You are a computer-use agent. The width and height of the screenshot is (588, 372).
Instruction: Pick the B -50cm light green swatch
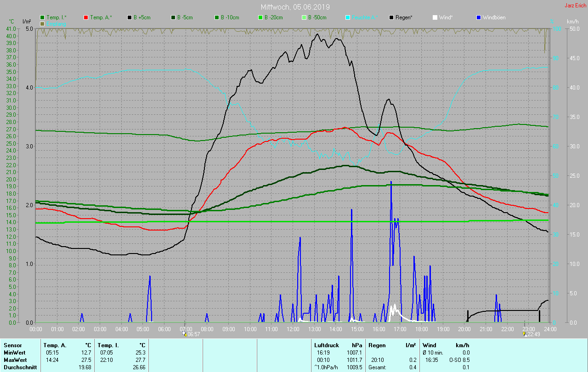(x=304, y=17)
